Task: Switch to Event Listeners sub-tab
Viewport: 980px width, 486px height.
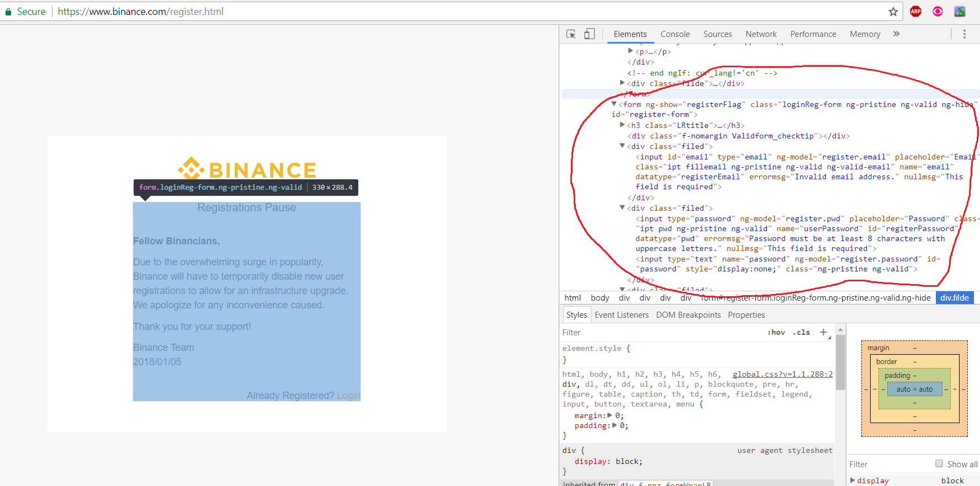Action: (622, 315)
